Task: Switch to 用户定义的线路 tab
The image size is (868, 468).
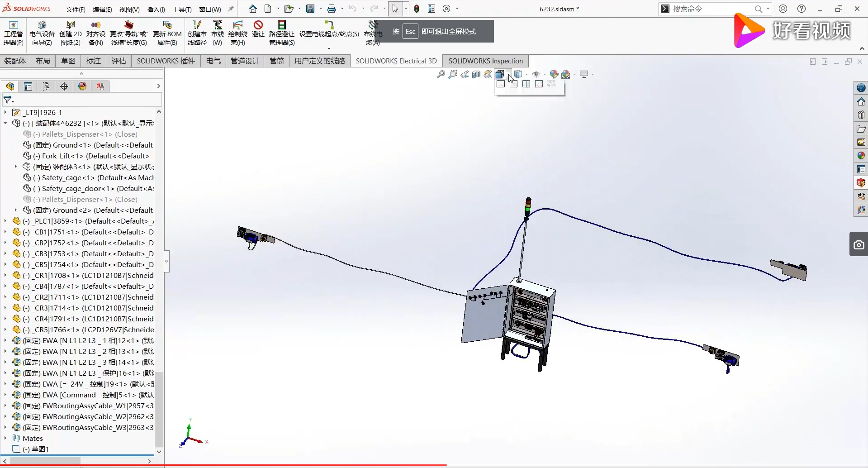Action: point(319,61)
